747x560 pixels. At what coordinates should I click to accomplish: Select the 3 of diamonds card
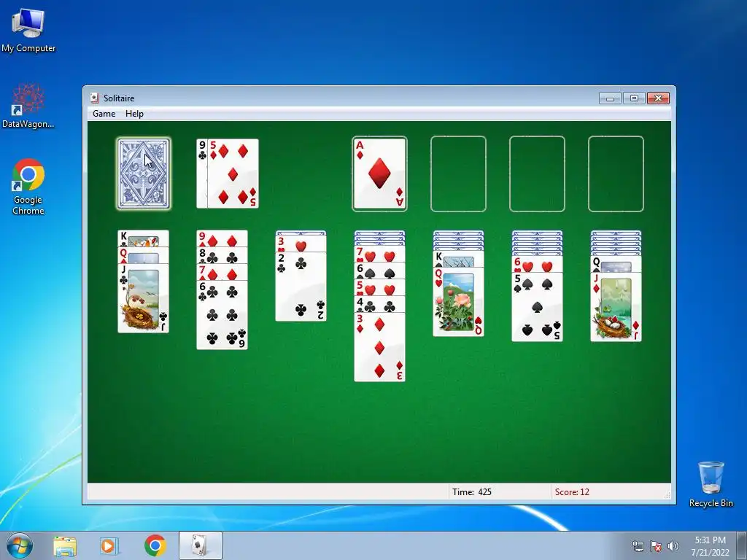click(x=379, y=347)
